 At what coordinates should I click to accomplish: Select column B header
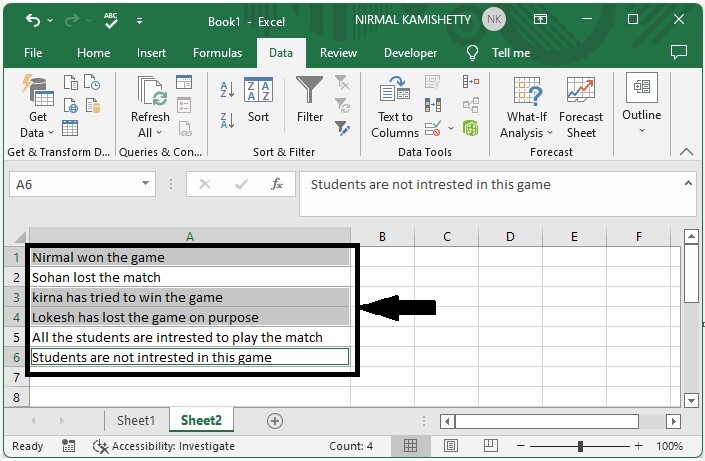coord(382,237)
